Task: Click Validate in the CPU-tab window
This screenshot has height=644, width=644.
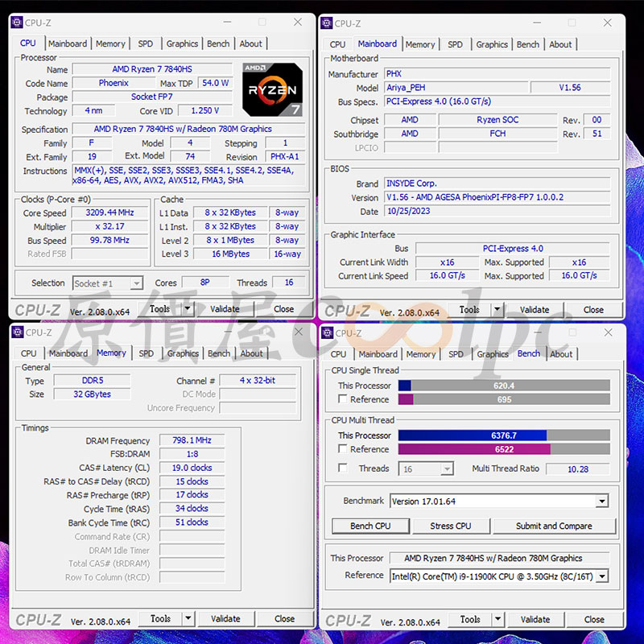Action: (x=225, y=308)
